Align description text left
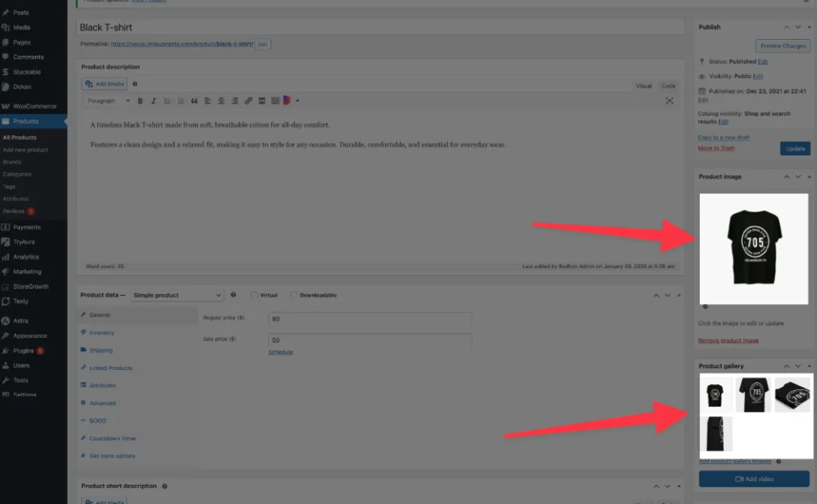 (x=207, y=101)
